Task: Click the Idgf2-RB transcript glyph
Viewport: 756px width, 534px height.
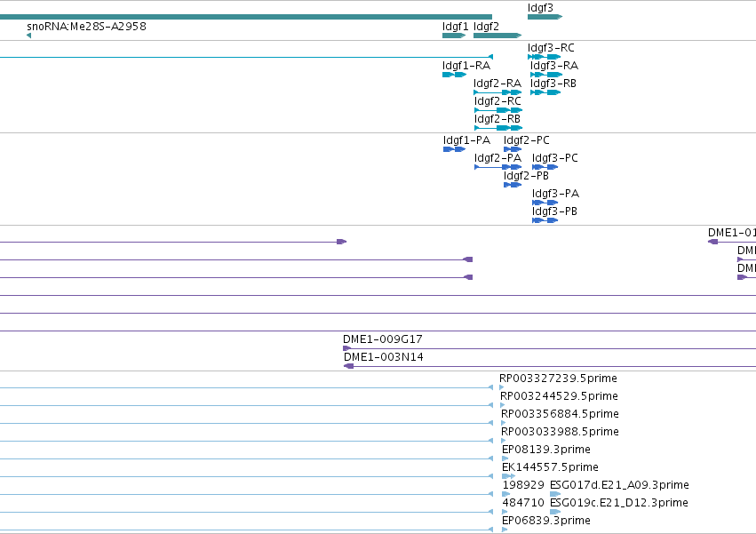Action: [498, 128]
